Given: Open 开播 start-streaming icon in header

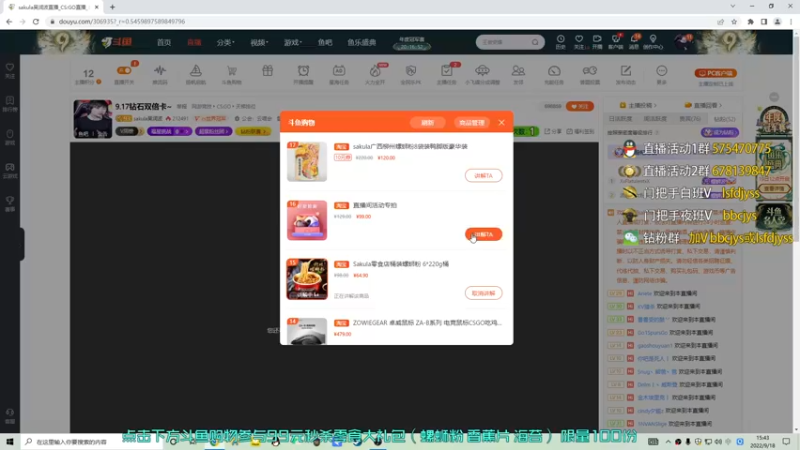Looking at the screenshot, I should point(597,42).
